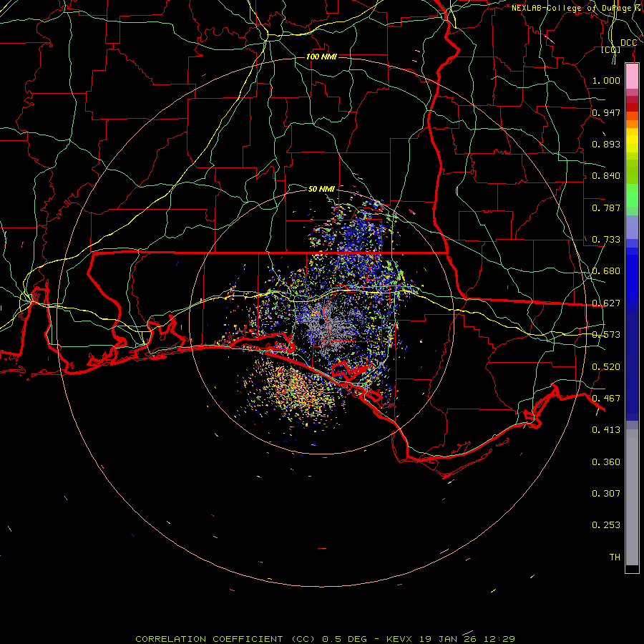Click the 0.253 legend value

606,525
